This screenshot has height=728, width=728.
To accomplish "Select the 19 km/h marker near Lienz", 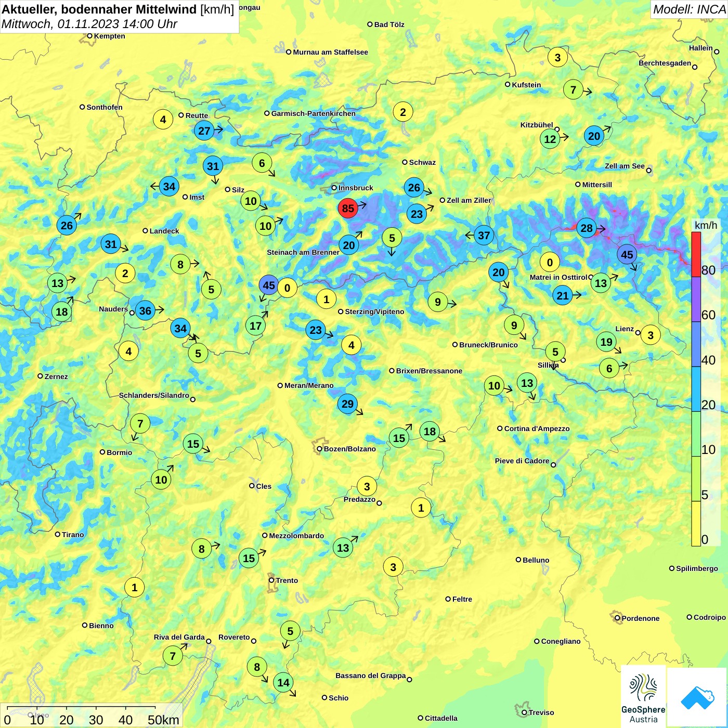I will (x=606, y=342).
